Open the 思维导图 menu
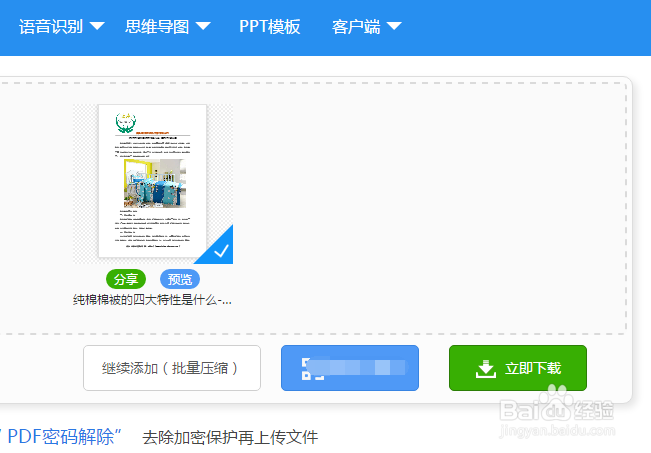Viewport: 651px width, 453px height. coord(157,27)
